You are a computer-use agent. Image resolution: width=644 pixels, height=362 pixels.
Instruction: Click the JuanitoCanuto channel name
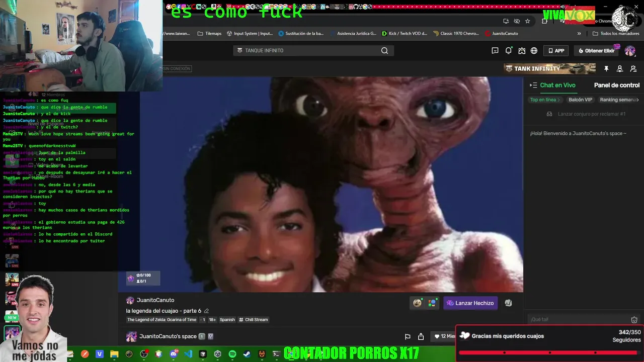click(155, 300)
